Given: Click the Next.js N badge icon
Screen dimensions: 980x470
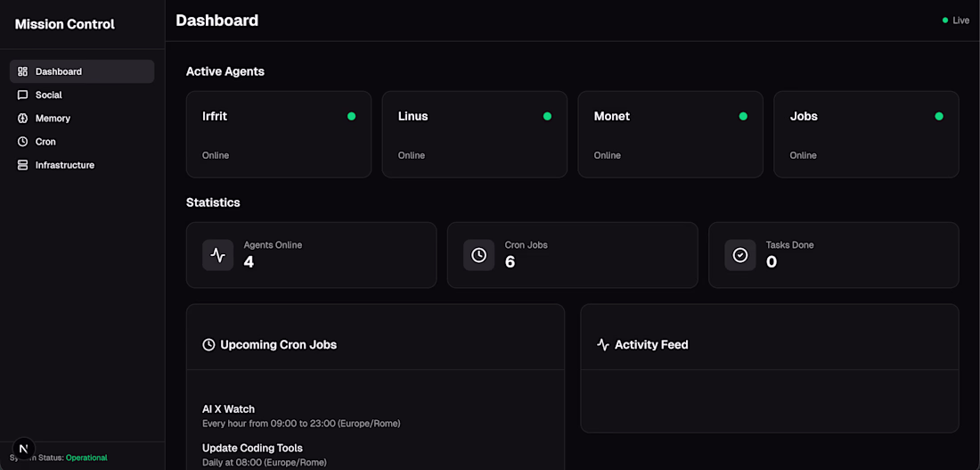Looking at the screenshot, I should click(x=24, y=449).
